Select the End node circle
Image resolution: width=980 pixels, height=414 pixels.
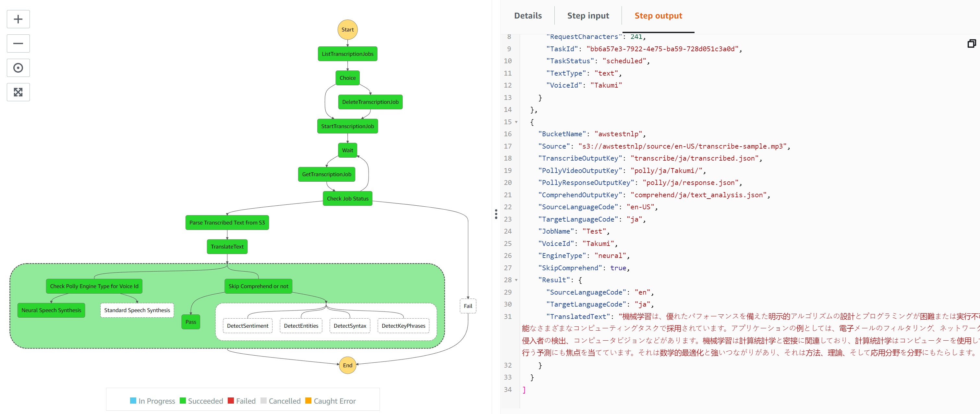(x=347, y=365)
